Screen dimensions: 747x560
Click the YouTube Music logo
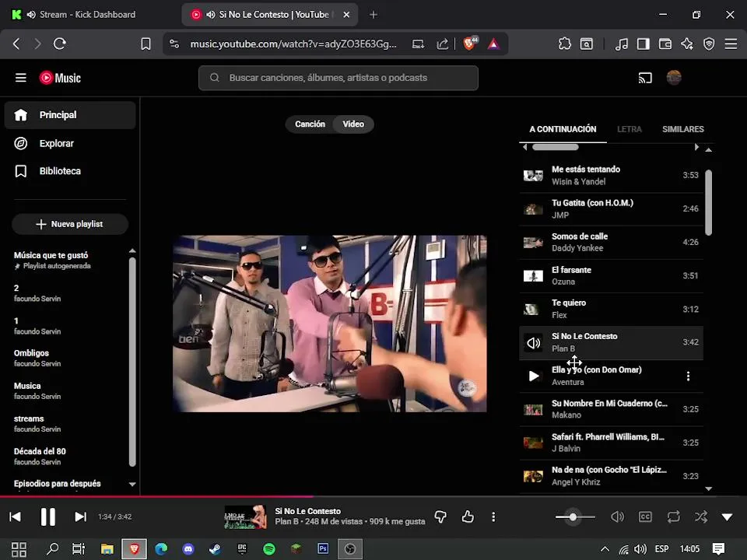tap(60, 78)
